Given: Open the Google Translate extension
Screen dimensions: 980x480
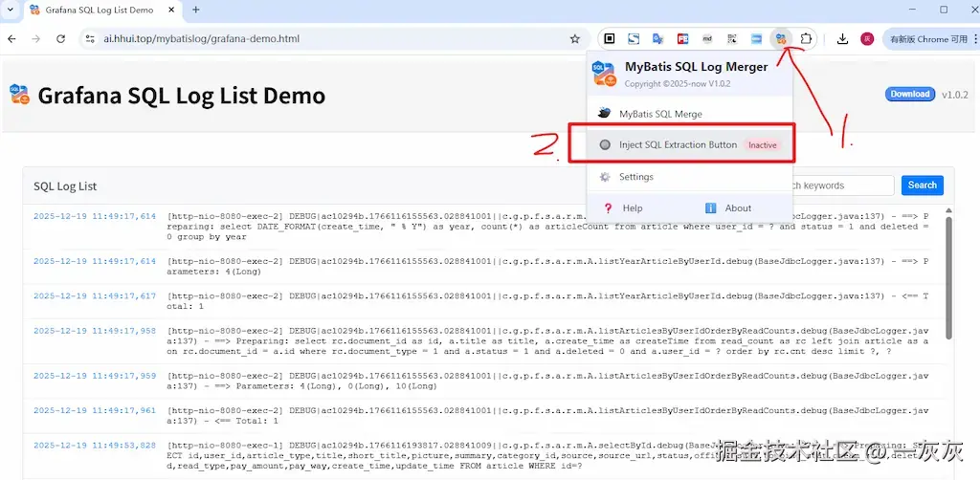Looking at the screenshot, I should coord(657,38).
